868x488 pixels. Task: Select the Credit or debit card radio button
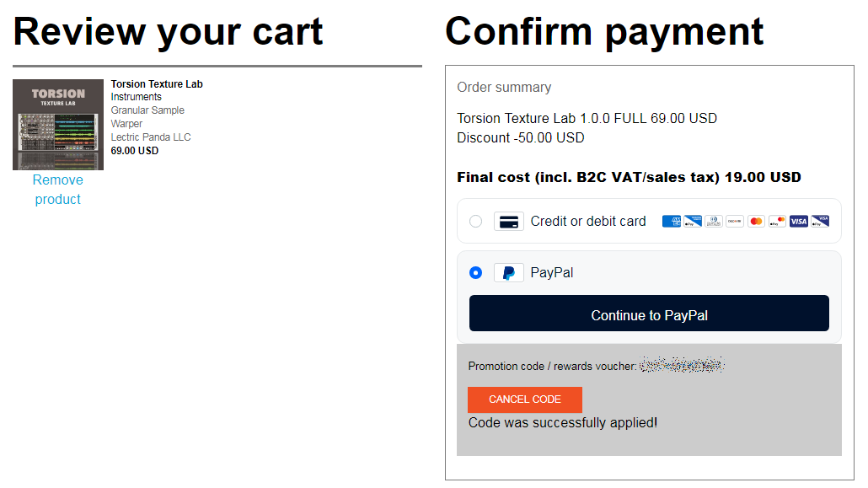point(476,222)
